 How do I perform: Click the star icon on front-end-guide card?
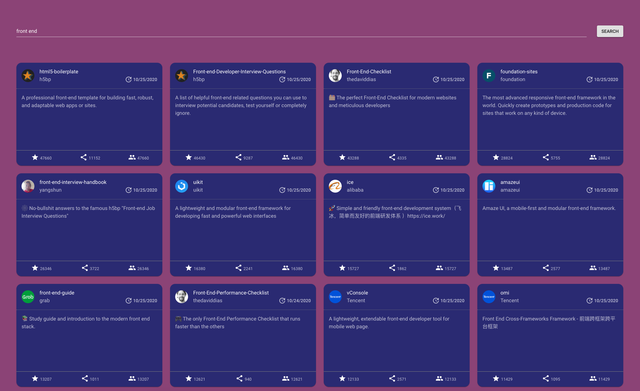(x=35, y=378)
